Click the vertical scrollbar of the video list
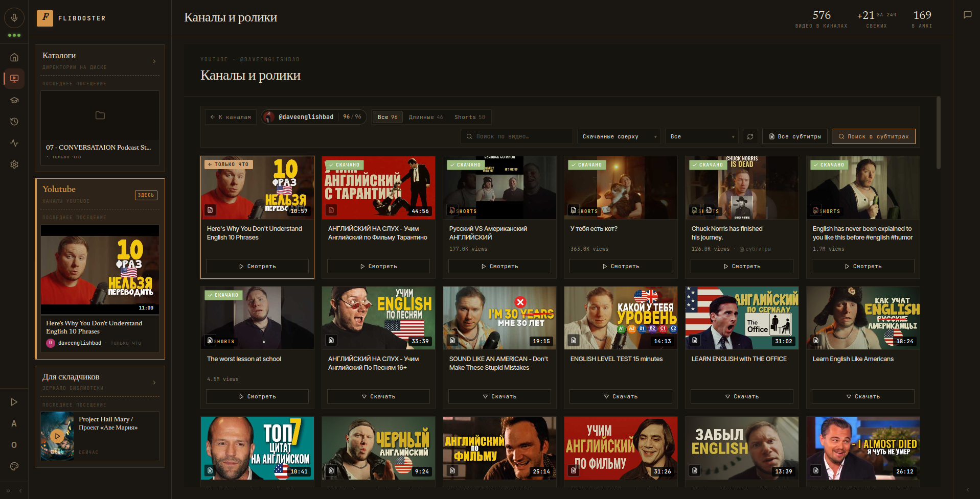The image size is (980, 499). (938, 133)
